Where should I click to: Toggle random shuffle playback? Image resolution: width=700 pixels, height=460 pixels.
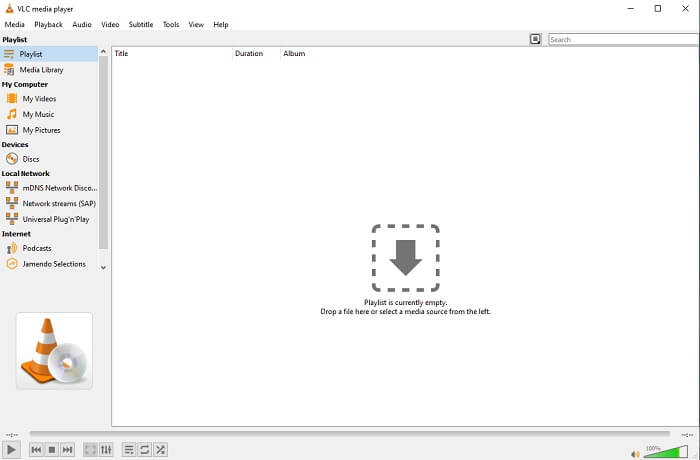[160, 450]
